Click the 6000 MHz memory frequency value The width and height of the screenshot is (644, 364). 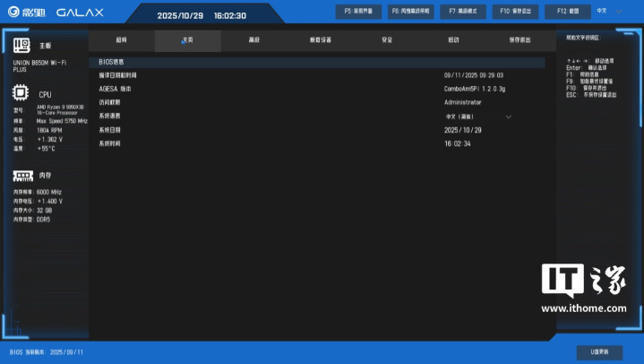49,192
